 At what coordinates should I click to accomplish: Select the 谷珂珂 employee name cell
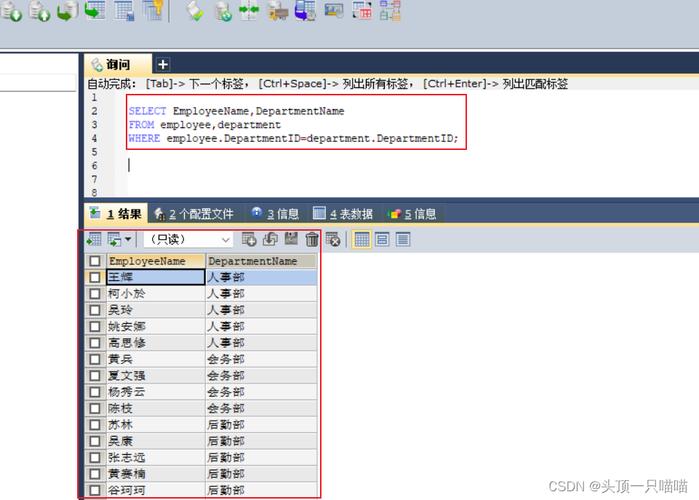(156, 491)
